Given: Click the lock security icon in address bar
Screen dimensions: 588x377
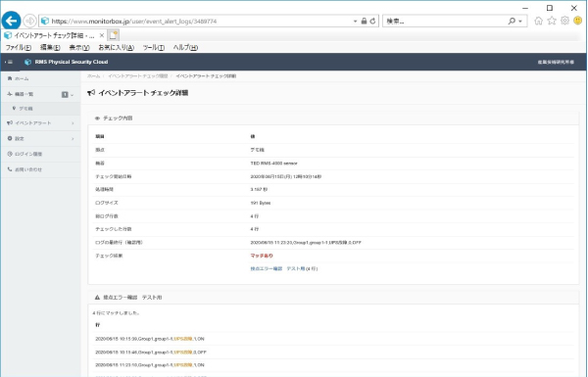Looking at the screenshot, I should click(x=364, y=21).
